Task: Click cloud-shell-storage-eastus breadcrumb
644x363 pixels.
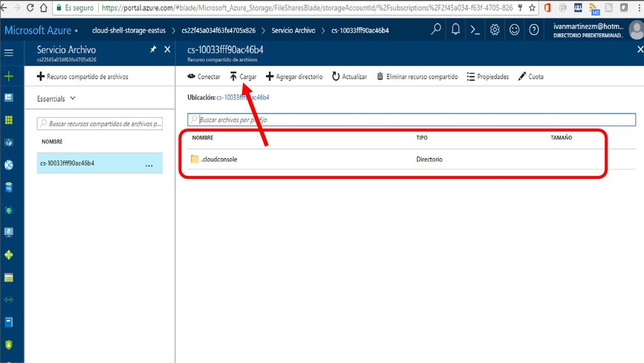Action: [129, 30]
